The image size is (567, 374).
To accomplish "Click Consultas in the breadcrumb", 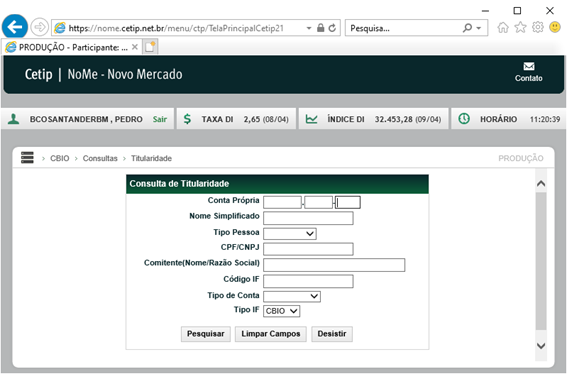I will click(x=100, y=158).
